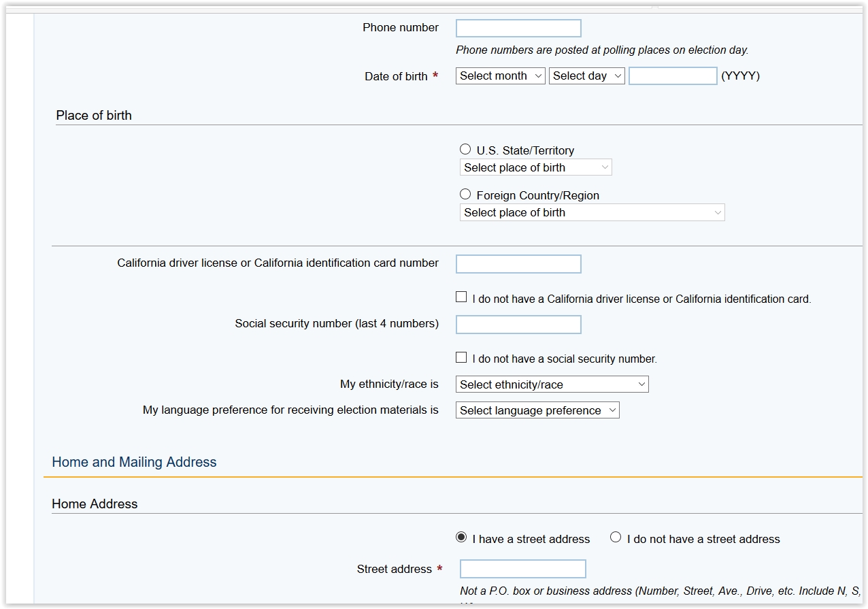Check 'I do not have a social security number'

click(461, 357)
